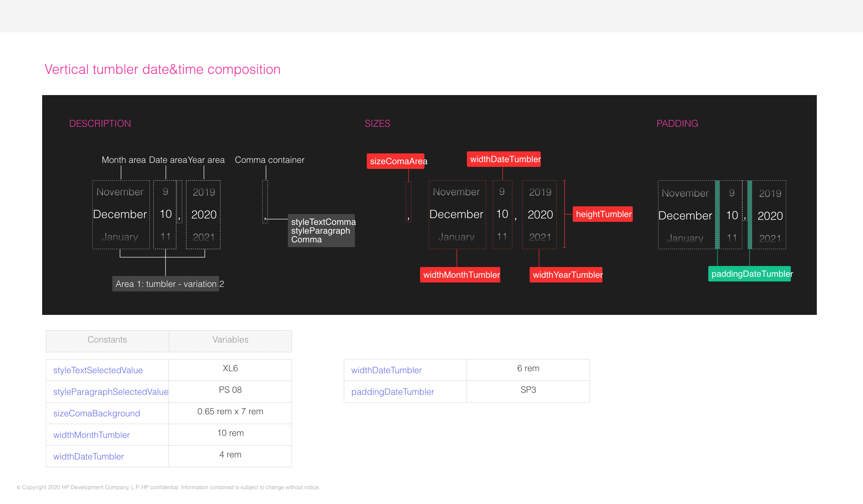This screenshot has width=863, height=504.
Task: Select year "2020" in the Padding tumbler
Action: pos(770,216)
